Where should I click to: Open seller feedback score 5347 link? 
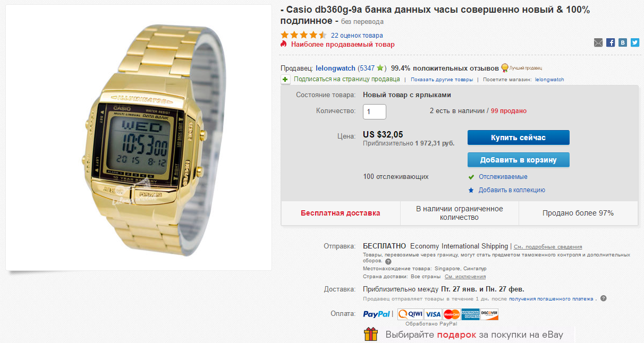point(367,68)
